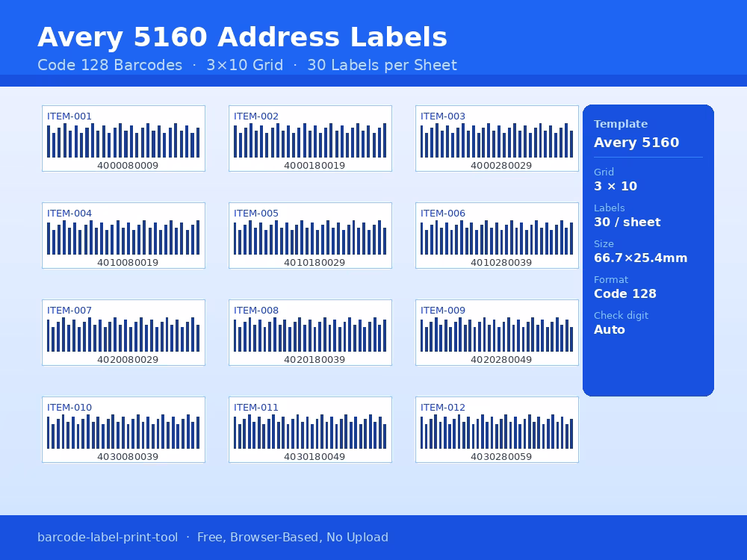Select the ITEM-003 label text

tap(442, 116)
